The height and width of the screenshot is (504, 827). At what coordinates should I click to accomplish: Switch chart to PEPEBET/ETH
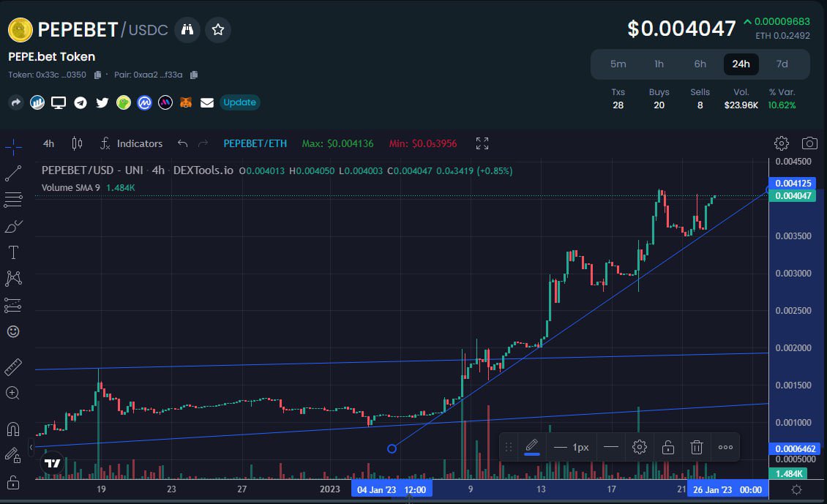pyautogui.click(x=255, y=143)
